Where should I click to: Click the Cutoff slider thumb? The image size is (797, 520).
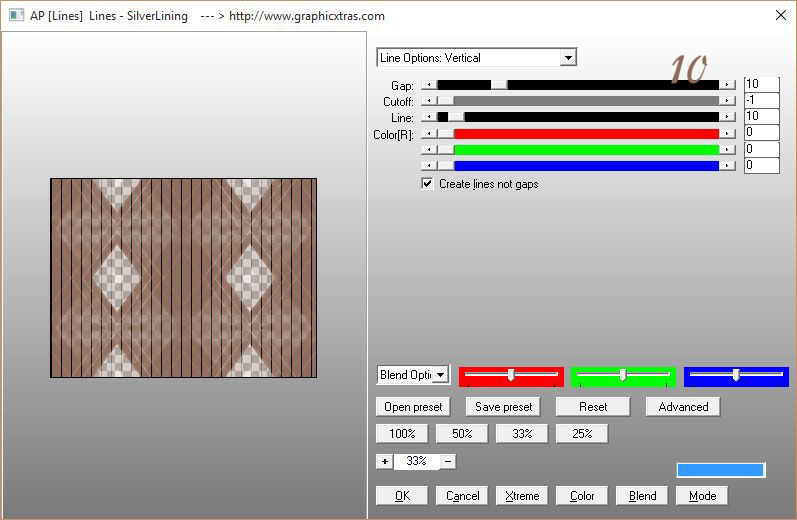(446, 101)
